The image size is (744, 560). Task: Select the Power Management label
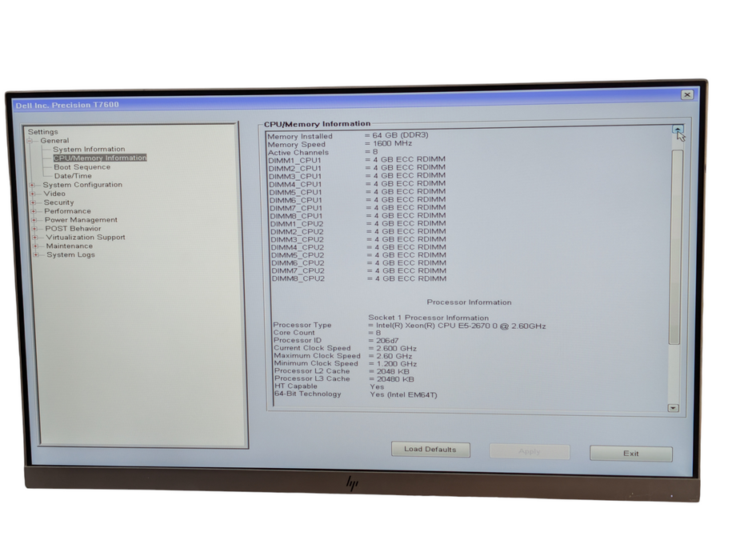(x=81, y=220)
